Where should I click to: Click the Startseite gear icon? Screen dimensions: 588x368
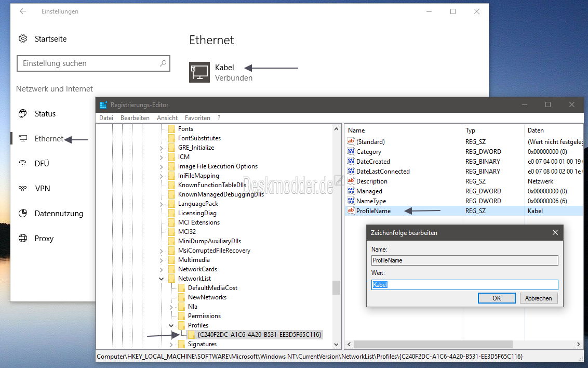(23, 38)
